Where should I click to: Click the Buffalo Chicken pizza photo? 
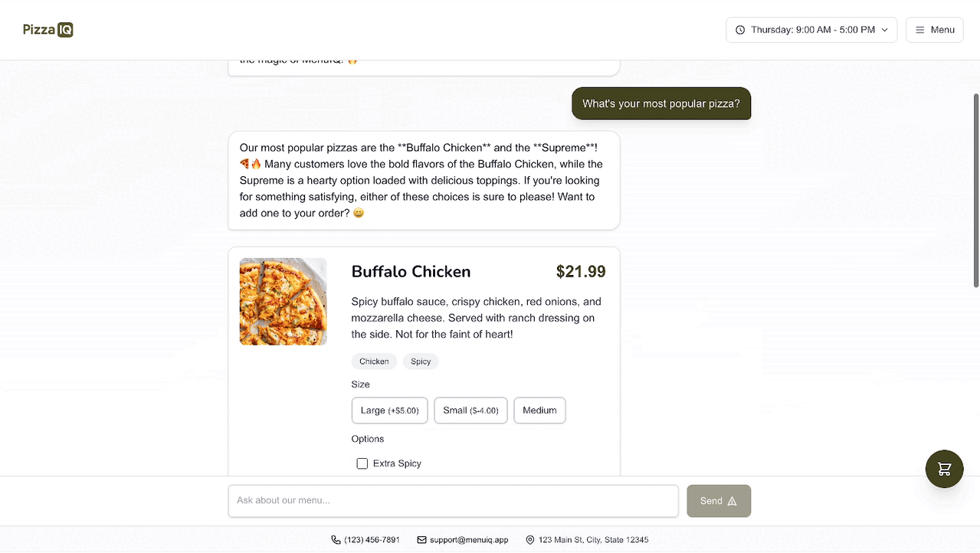pos(283,301)
